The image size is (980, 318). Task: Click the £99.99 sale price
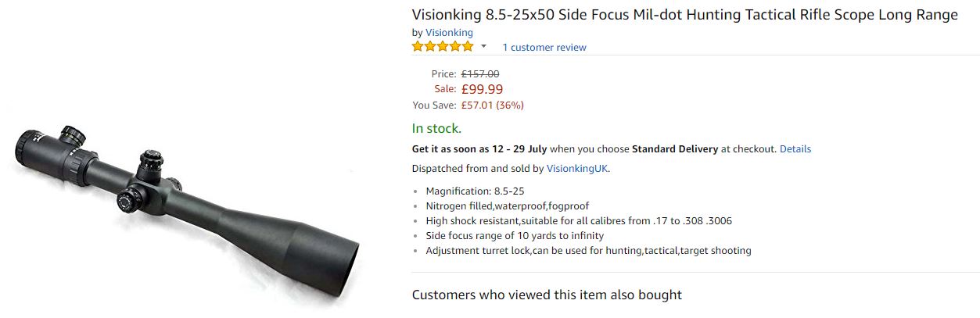pyautogui.click(x=482, y=89)
